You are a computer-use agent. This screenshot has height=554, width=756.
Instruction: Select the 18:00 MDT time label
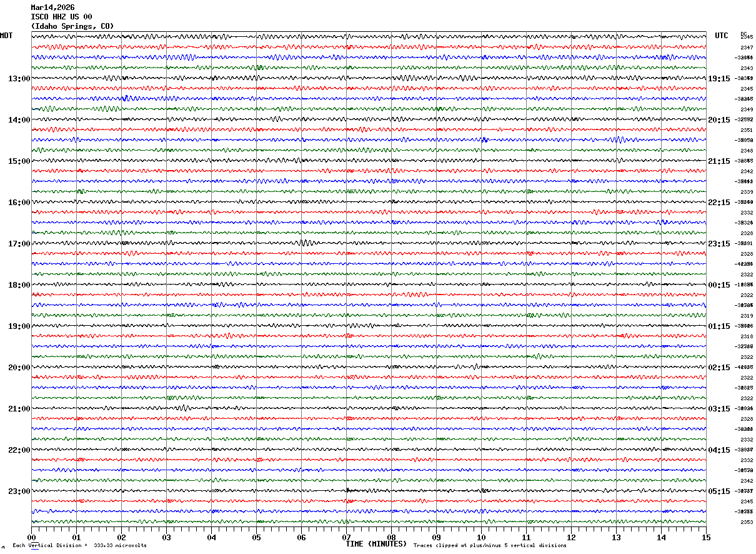[19, 285]
